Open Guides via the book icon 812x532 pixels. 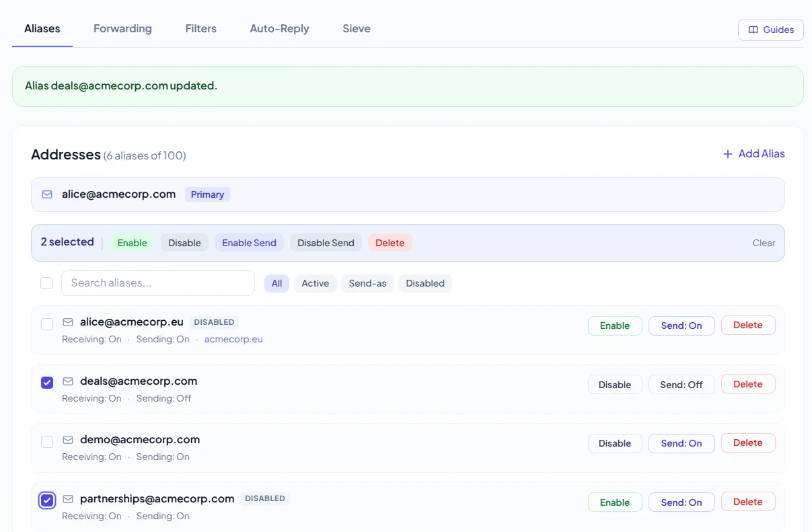pos(753,30)
